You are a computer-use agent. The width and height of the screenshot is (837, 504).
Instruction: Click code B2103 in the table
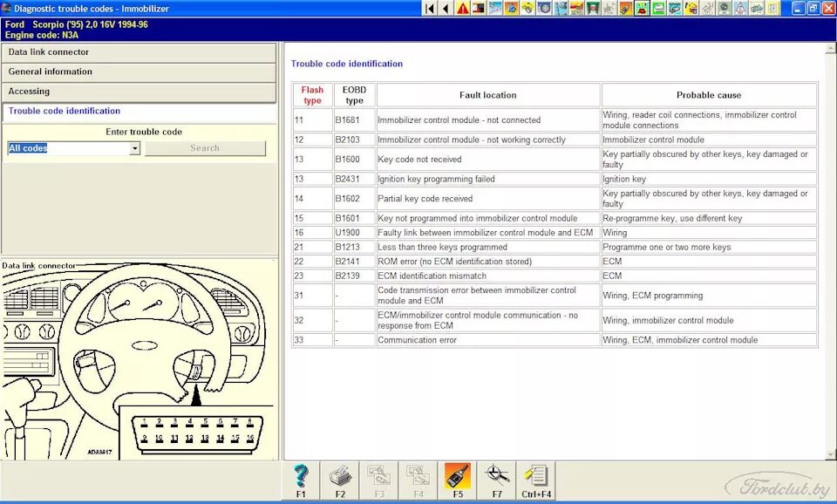(x=348, y=140)
